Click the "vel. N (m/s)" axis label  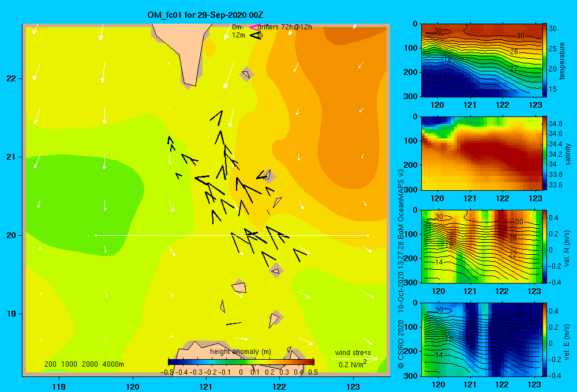click(567, 248)
